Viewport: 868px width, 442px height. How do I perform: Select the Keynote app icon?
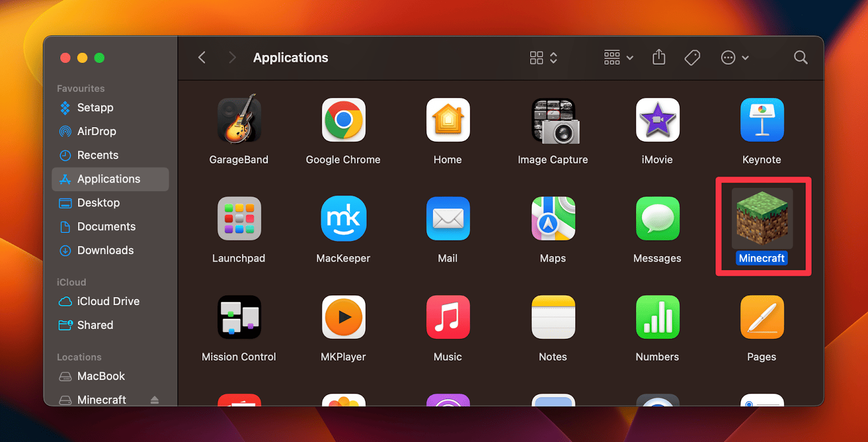click(x=762, y=120)
